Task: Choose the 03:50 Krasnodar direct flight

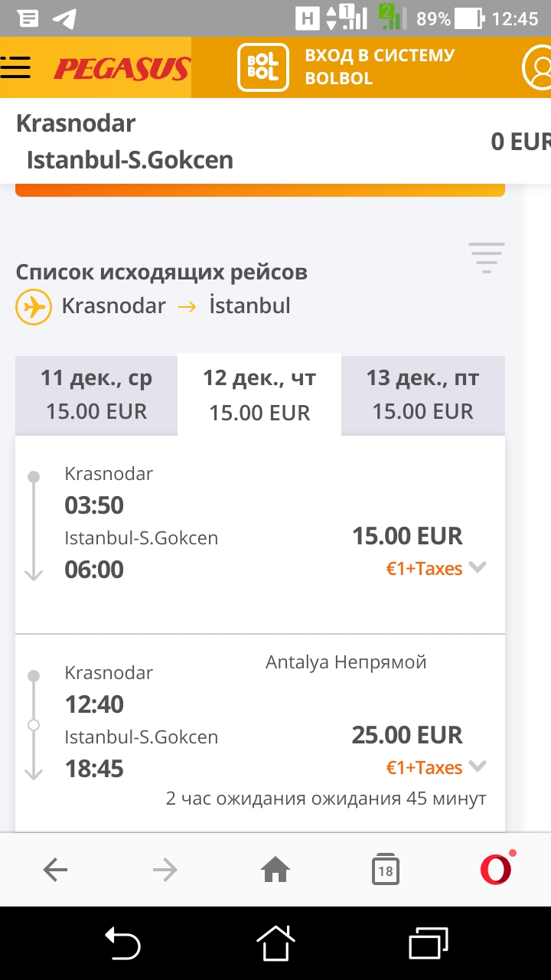Action: coord(191,528)
